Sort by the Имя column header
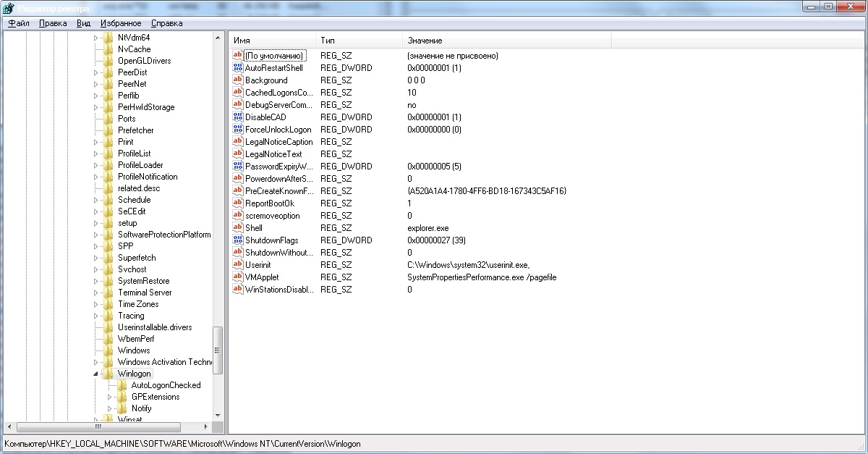868x454 pixels. [272, 41]
